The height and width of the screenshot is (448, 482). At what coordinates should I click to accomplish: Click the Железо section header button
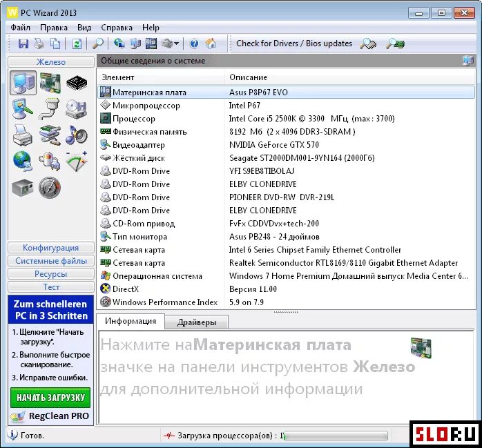point(51,61)
